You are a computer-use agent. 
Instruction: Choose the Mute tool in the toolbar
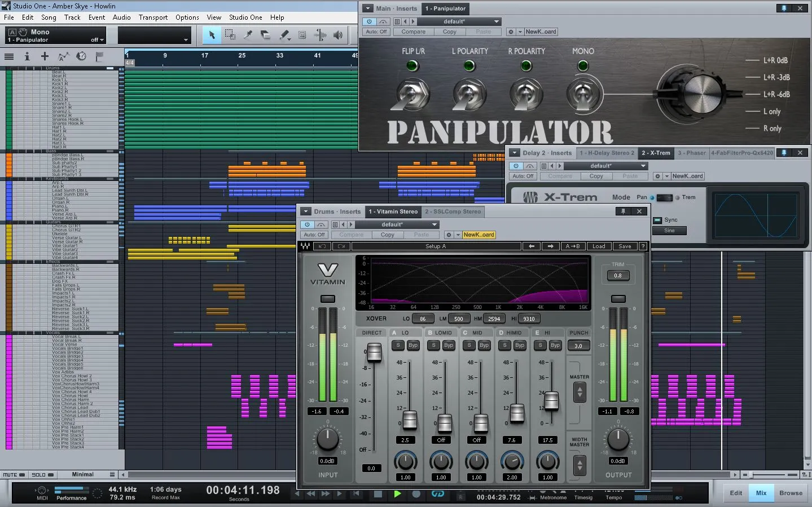tap(302, 35)
